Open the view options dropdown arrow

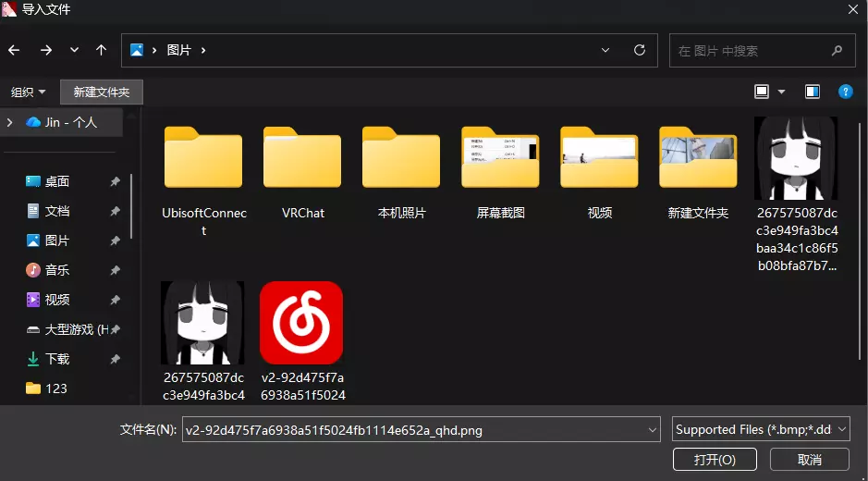coord(781,92)
